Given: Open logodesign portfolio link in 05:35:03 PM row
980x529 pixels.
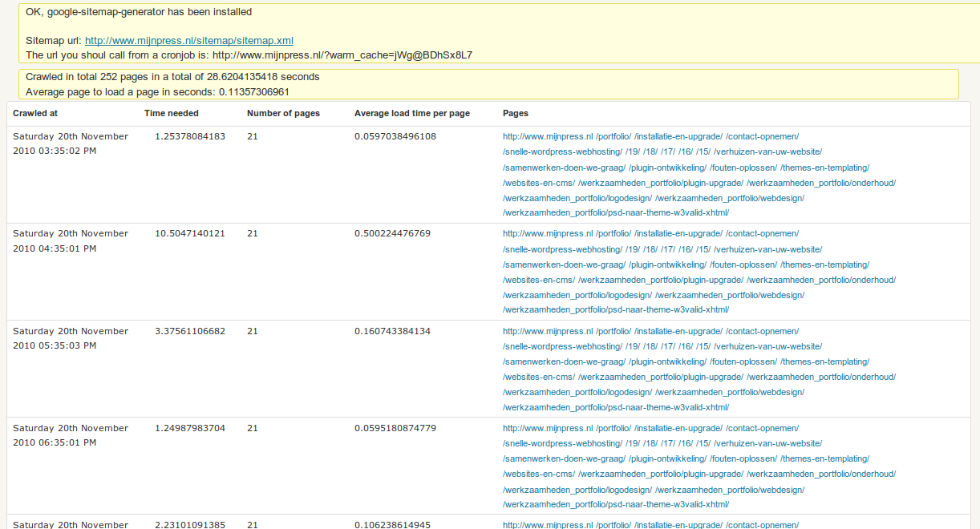Looking at the screenshot, I should point(577,392).
